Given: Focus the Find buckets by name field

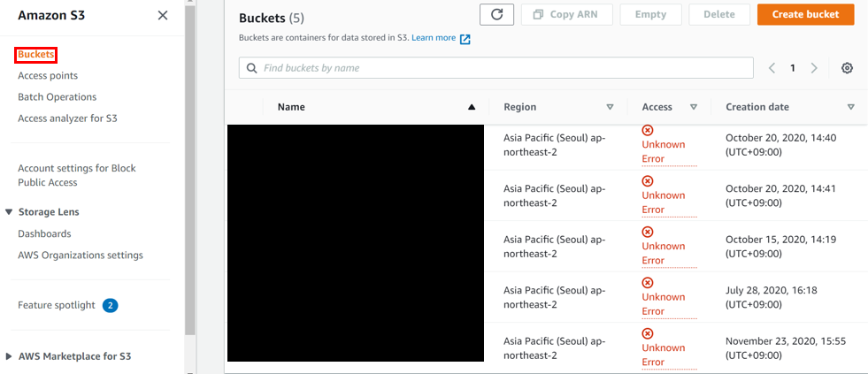Looking at the screenshot, I should (x=496, y=68).
